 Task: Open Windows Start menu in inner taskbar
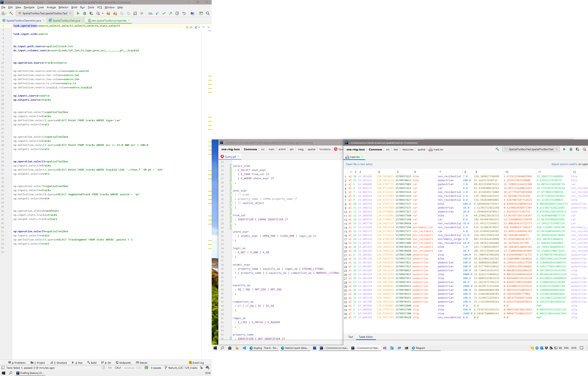tap(215, 348)
